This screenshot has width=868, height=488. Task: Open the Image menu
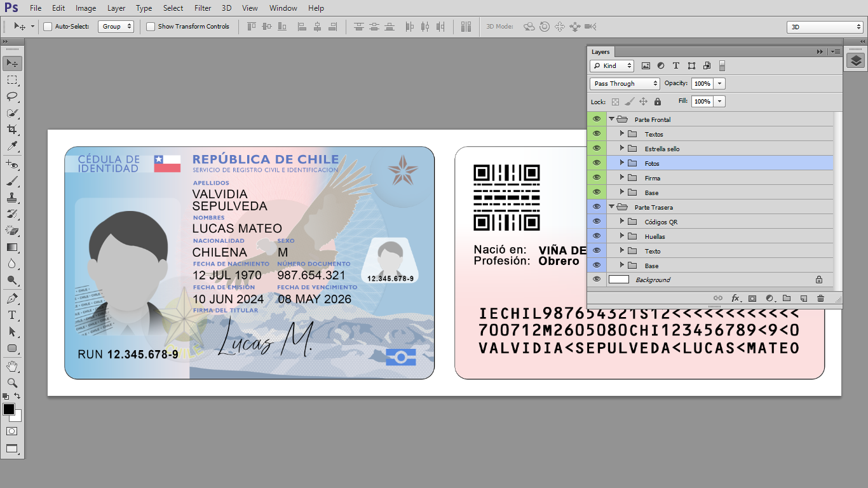pos(86,8)
